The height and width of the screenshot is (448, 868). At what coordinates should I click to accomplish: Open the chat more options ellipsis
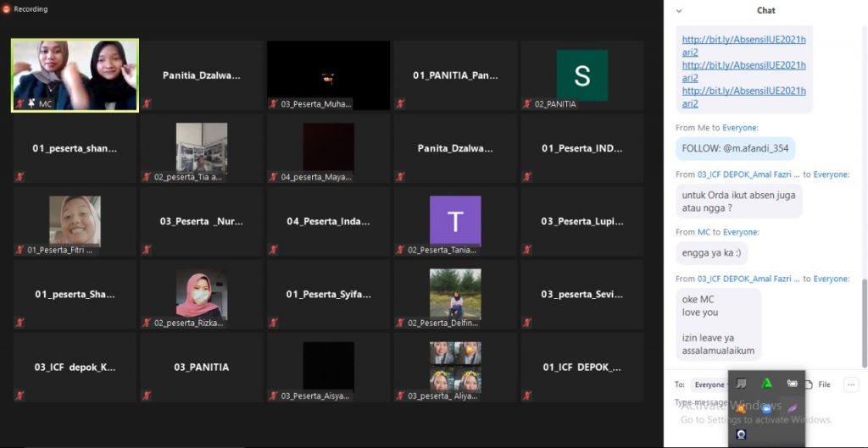[850, 384]
